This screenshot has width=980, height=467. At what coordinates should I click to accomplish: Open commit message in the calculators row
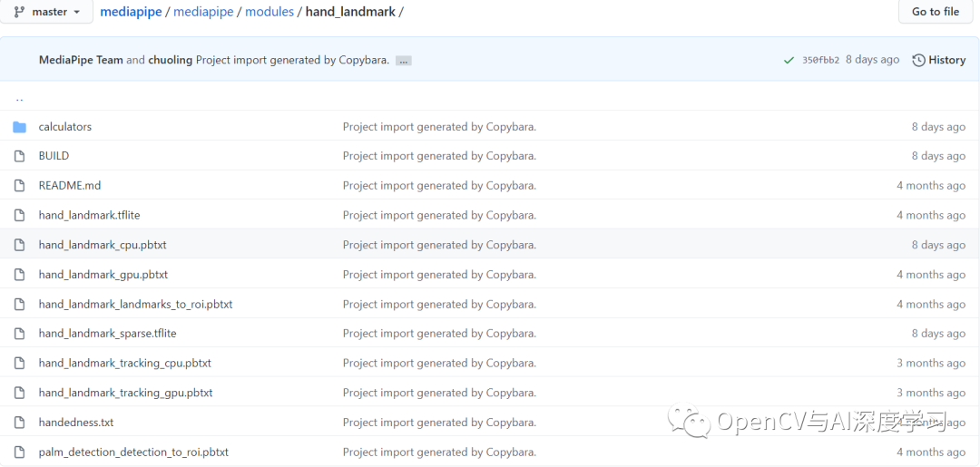click(x=439, y=127)
